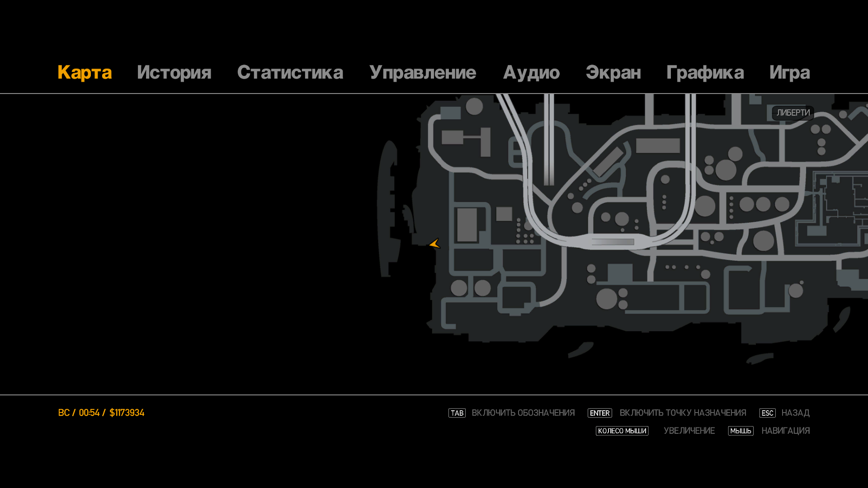Go to the Управление tab
The height and width of the screenshot is (488, 868).
click(423, 73)
